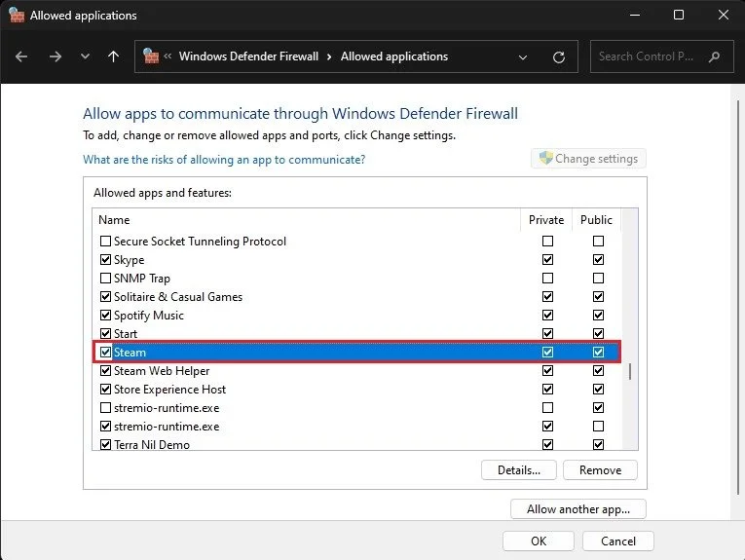Viewport: 745px width, 560px height.
Task: Close the Allowed applications window
Action: [724, 15]
